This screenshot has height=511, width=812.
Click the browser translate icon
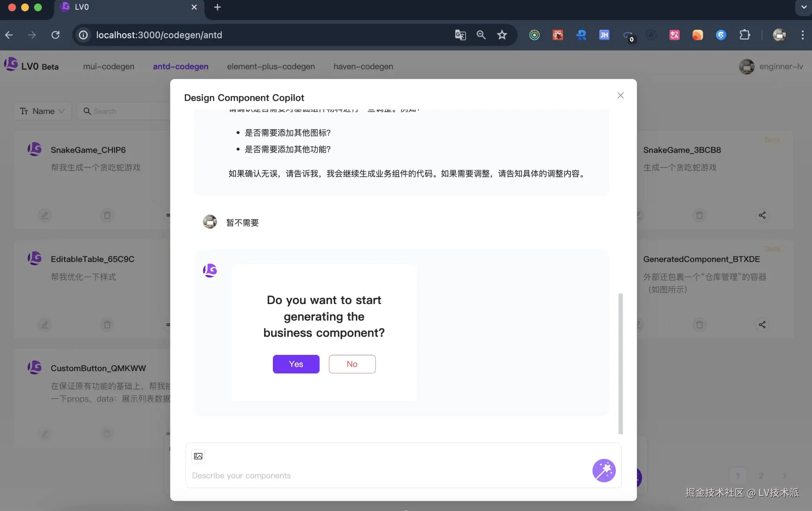point(460,35)
